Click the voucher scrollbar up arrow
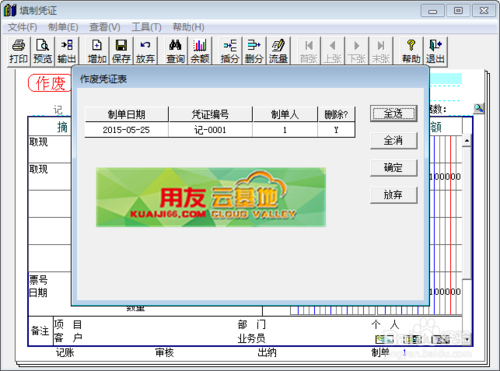Screen dimensions: 500x371 click(467, 141)
